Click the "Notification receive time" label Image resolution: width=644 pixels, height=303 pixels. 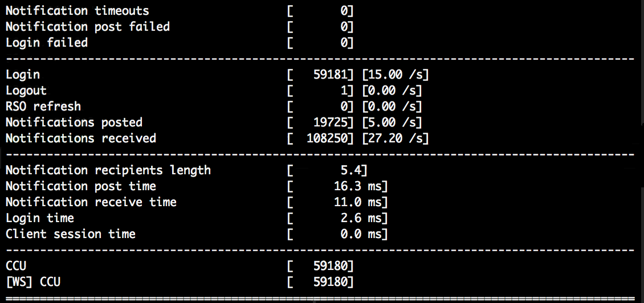click(91, 202)
